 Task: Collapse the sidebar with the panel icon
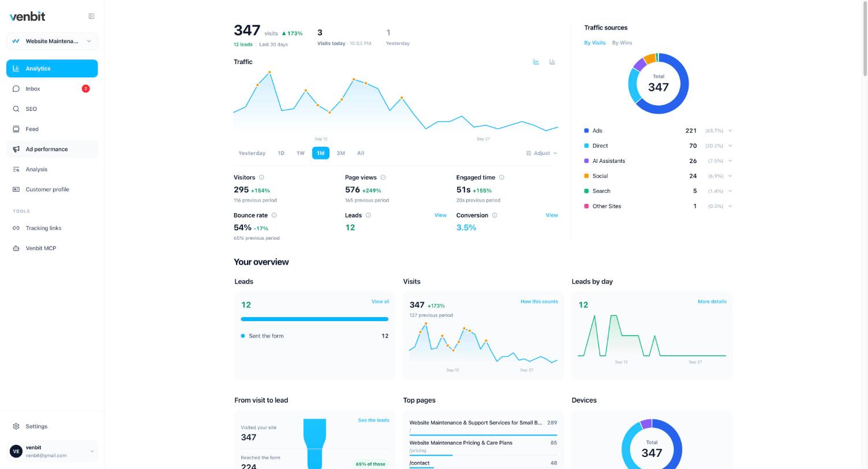click(91, 16)
